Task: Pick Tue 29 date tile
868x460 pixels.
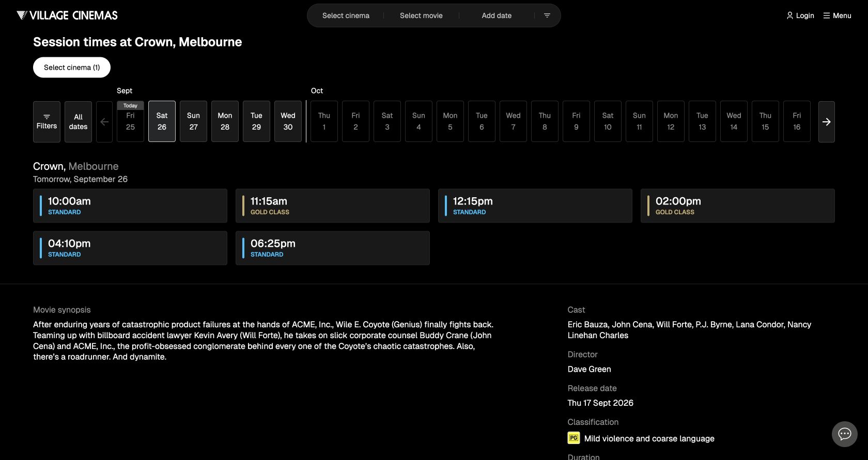Action: [x=256, y=121]
